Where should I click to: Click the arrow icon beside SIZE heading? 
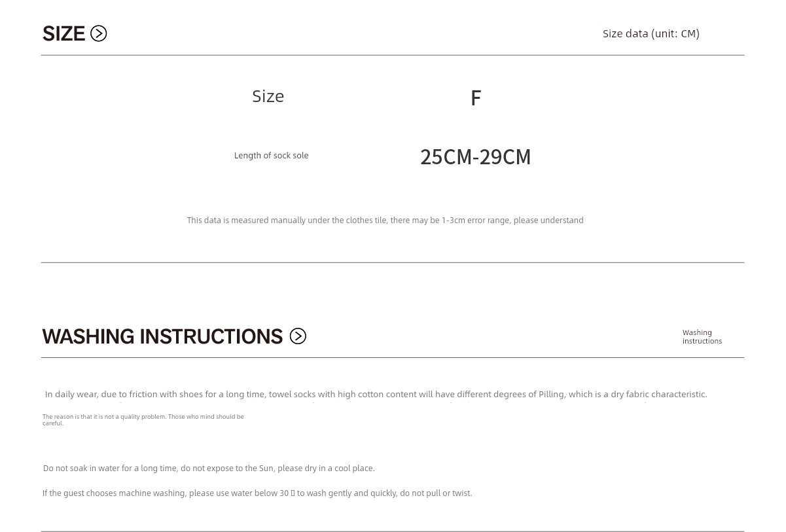click(98, 33)
